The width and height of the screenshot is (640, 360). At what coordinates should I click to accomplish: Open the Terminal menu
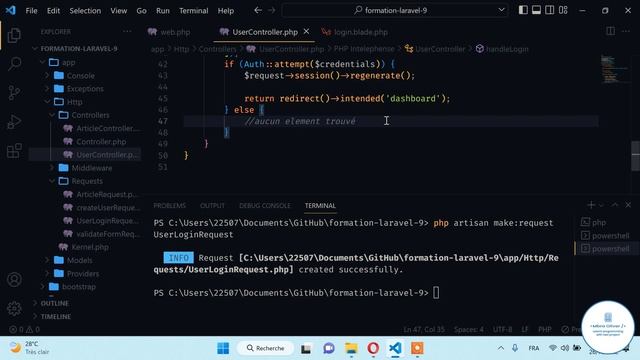[x=193, y=11]
